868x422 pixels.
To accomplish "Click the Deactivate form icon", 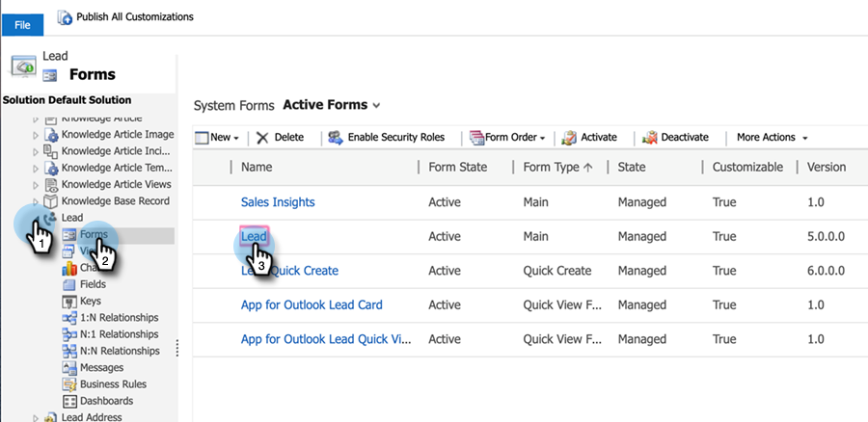I will [x=650, y=138].
